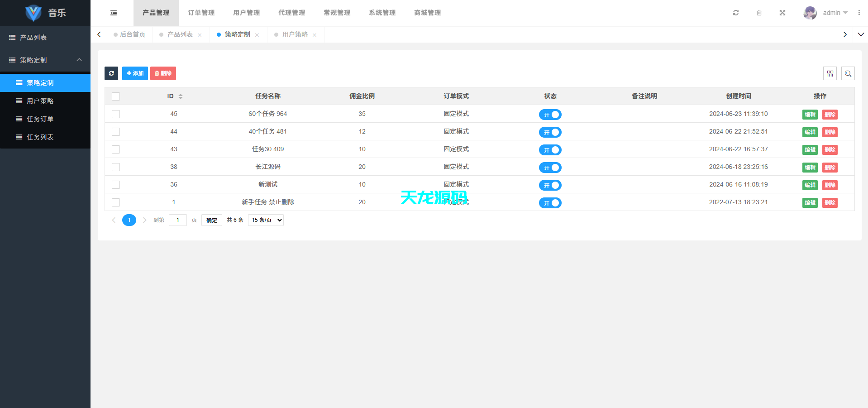Open the 15 条/页 page size dropdown
Image resolution: width=868 pixels, height=408 pixels.
point(266,220)
